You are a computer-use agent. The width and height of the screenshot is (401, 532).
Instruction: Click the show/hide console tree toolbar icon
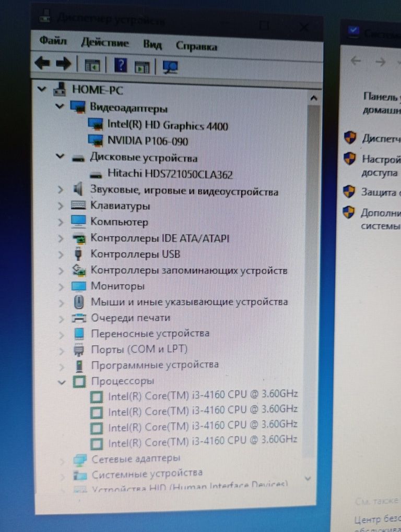[x=92, y=65]
